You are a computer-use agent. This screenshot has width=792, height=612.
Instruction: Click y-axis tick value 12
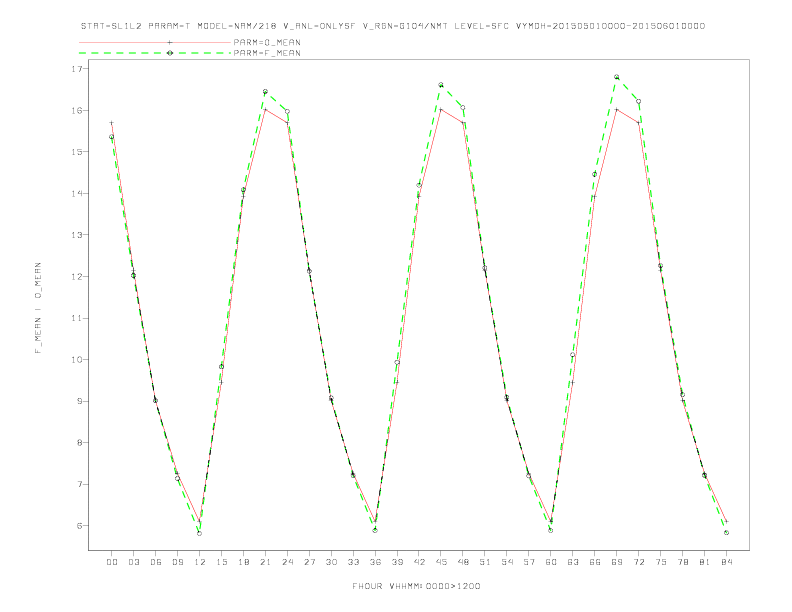click(x=77, y=276)
